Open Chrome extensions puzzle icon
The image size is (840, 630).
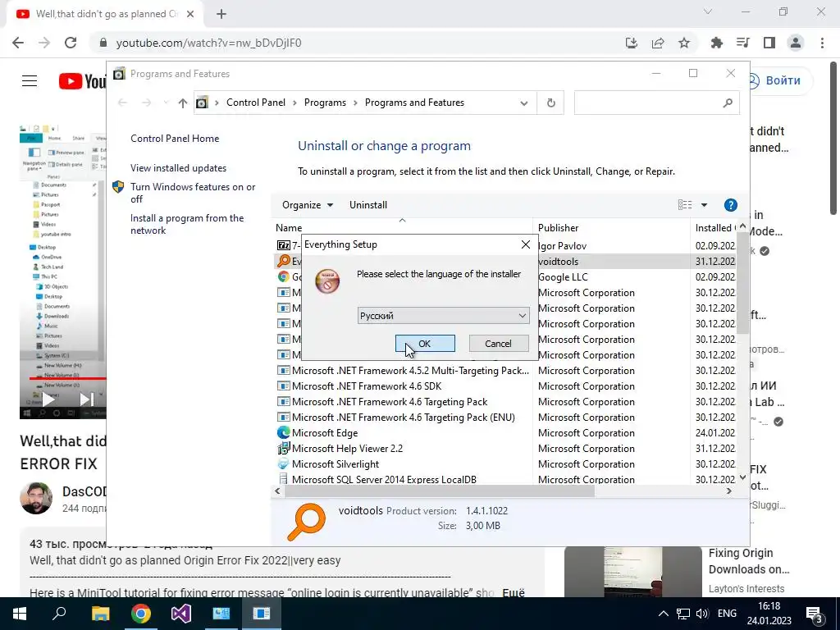pos(716,43)
